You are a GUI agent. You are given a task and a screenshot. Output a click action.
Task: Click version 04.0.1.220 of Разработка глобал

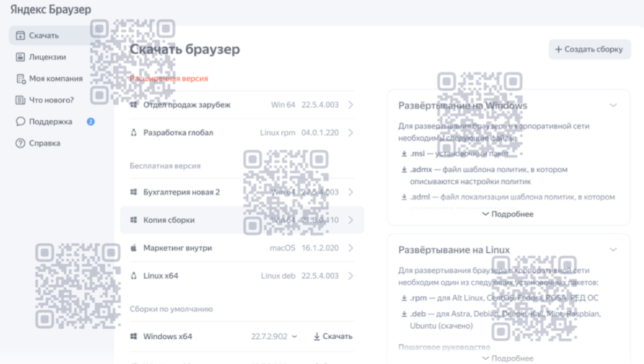pyautogui.click(x=320, y=133)
